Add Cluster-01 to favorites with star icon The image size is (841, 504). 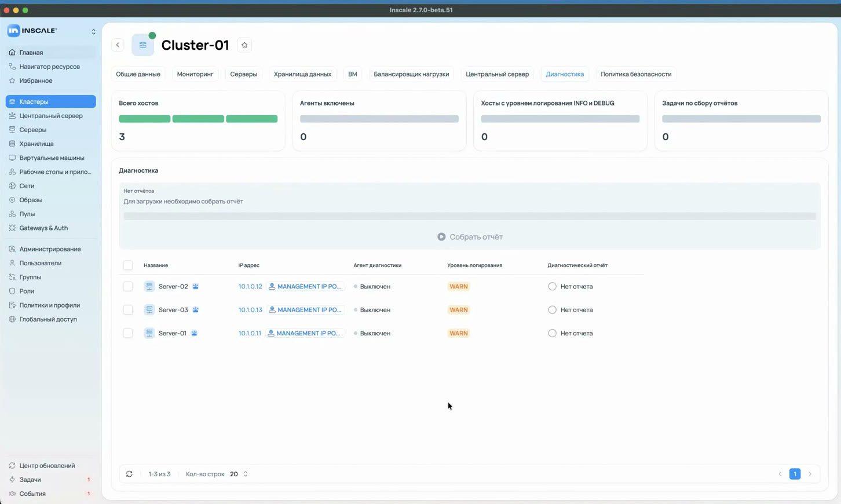(244, 45)
